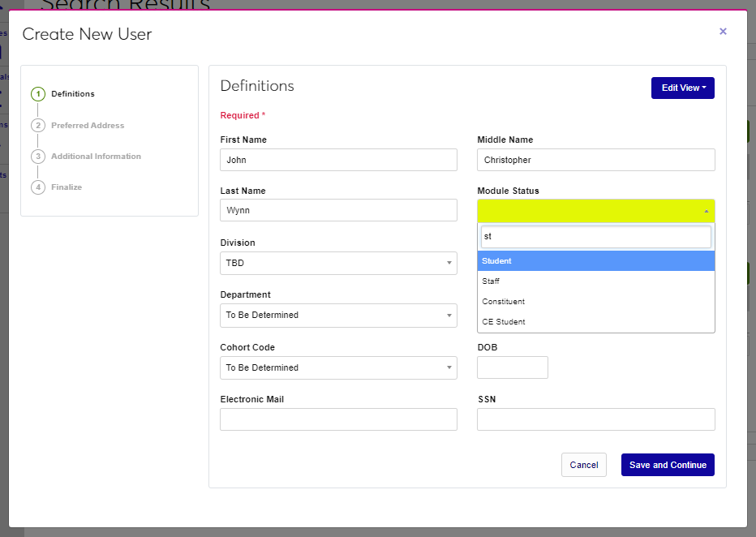Click the DOB date field

pyautogui.click(x=512, y=367)
